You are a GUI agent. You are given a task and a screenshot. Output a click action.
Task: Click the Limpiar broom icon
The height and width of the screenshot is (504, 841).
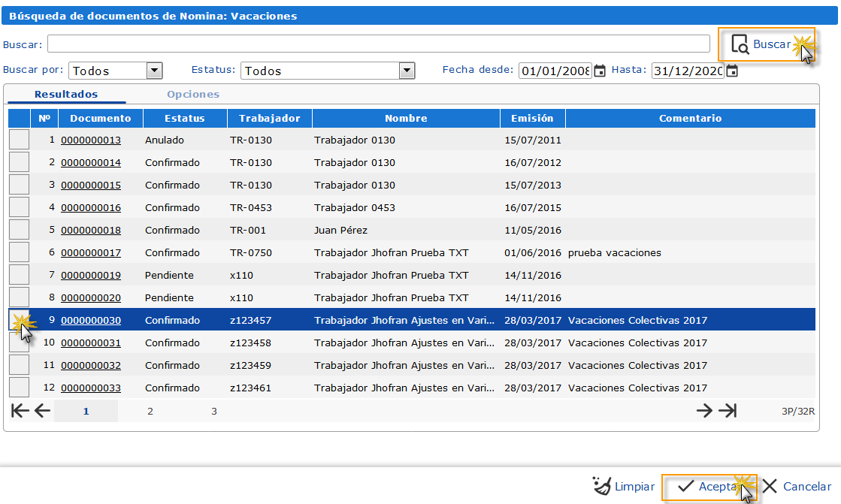[602, 486]
